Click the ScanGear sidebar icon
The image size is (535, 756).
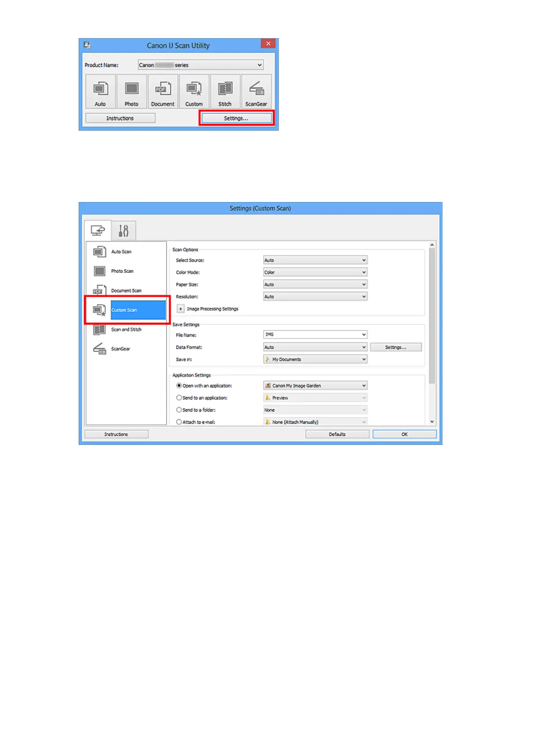tap(100, 349)
